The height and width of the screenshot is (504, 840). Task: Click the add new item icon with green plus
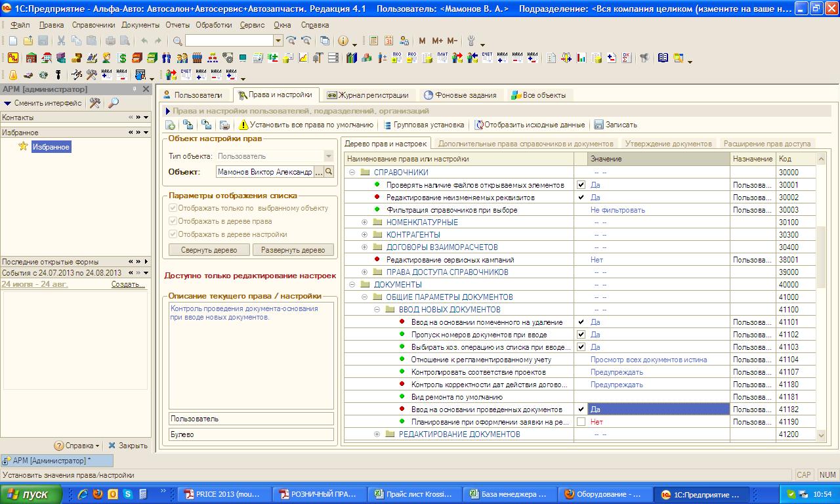pos(170,125)
